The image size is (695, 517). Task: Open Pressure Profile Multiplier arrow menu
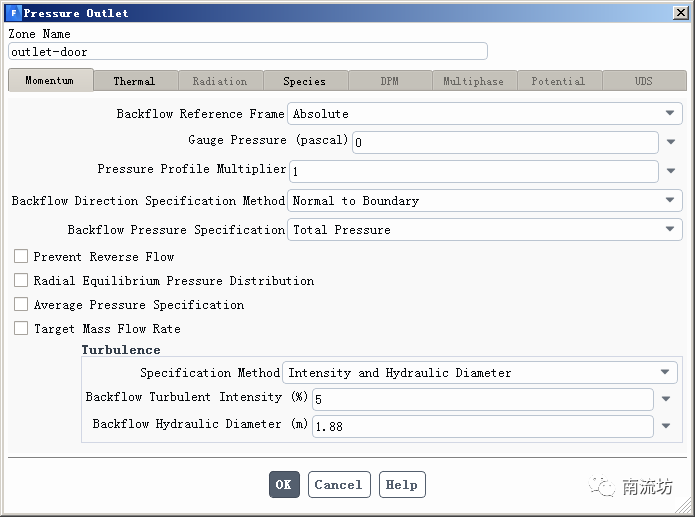click(x=671, y=171)
